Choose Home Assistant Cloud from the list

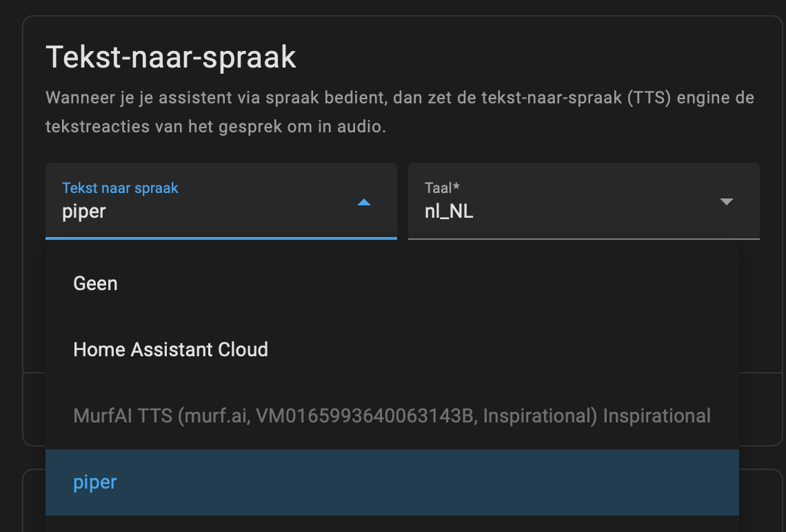coord(170,349)
